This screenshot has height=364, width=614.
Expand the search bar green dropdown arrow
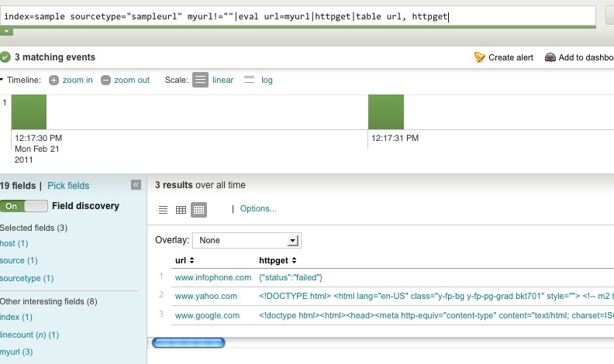click(x=7, y=32)
